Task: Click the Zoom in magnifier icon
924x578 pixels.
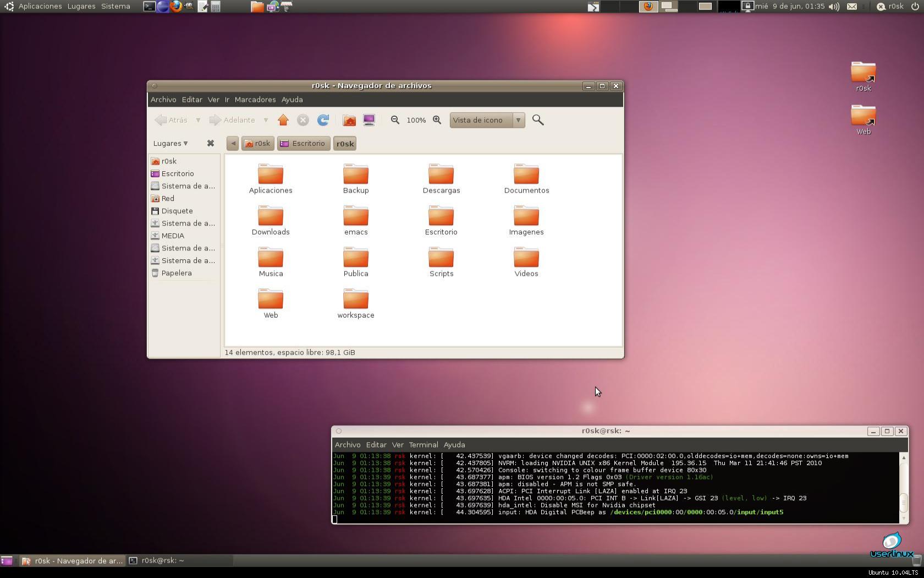Action: coord(437,120)
